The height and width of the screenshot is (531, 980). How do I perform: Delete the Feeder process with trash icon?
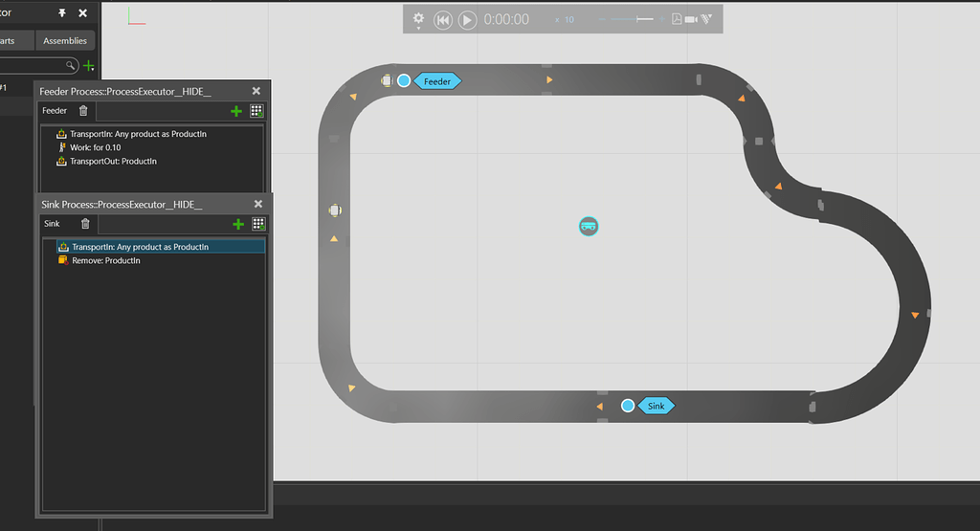tap(83, 111)
